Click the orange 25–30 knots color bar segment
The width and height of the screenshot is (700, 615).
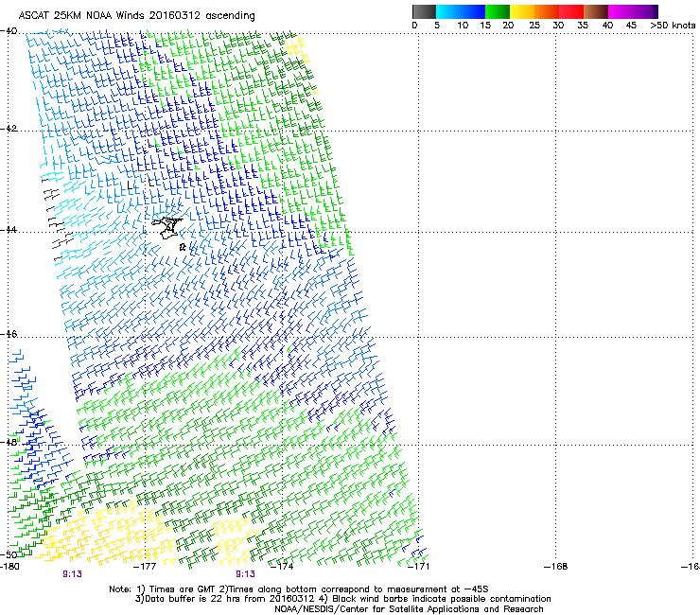point(547,11)
